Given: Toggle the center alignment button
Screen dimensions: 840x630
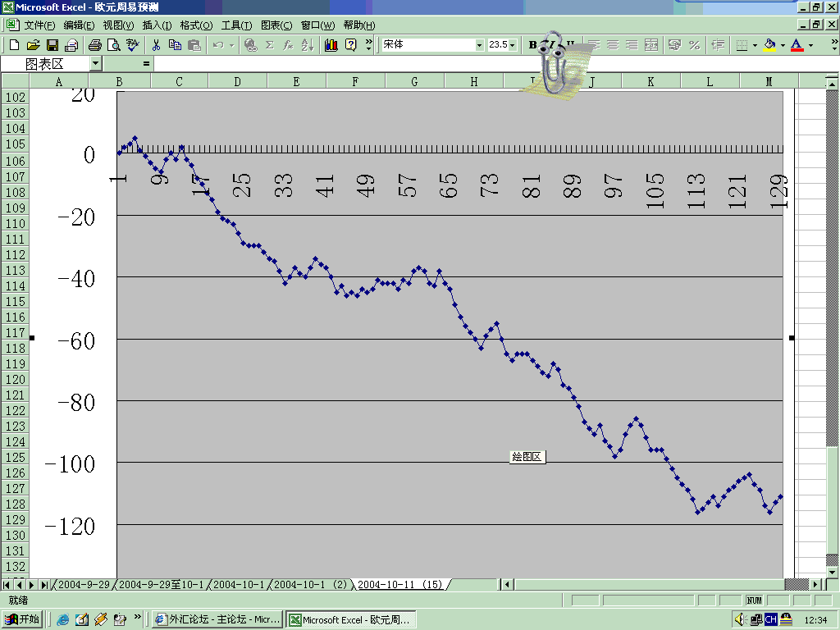Looking at the screenshot, I should 612,45.
